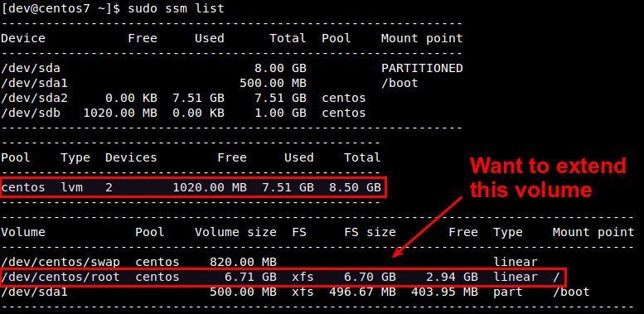Viewport: 644px width, 314px height.
Task: Select '/boot' in the Volume table row
Action: [571, 292]
